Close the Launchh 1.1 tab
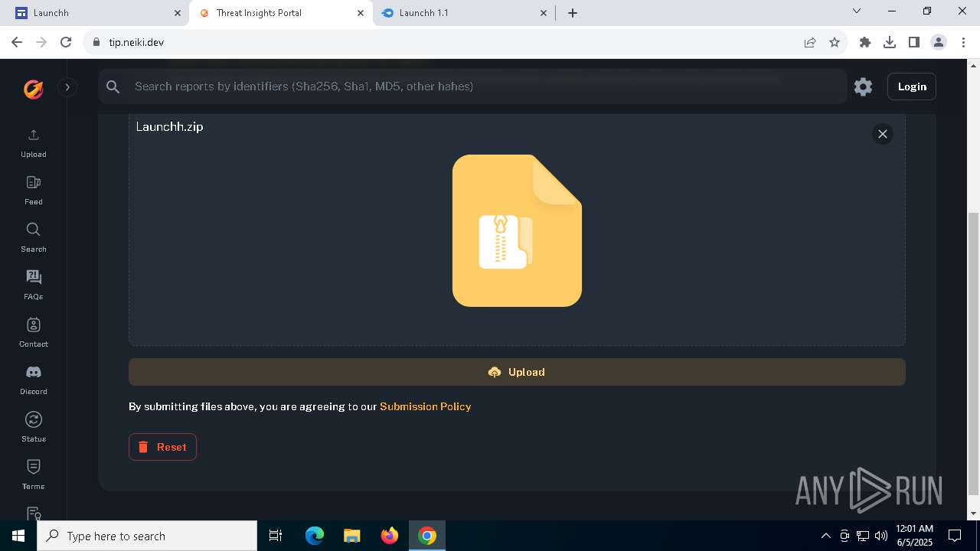 pos(544,13)
